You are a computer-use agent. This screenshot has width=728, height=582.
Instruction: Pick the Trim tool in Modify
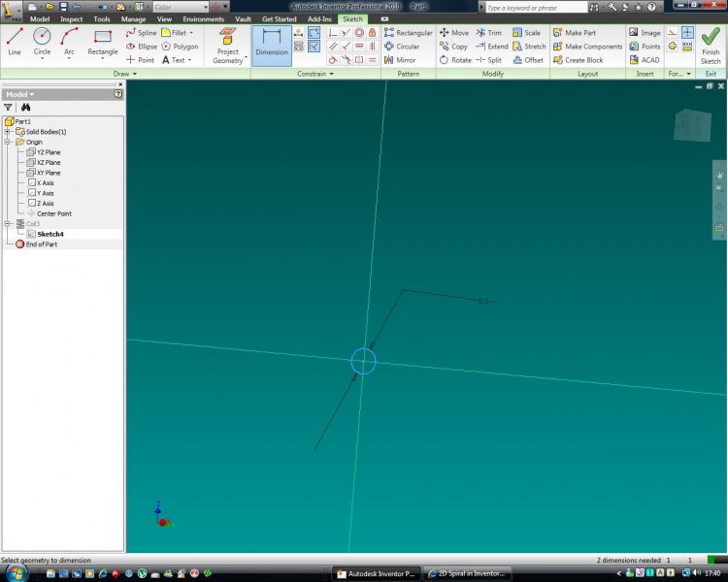tap(488, 33)
